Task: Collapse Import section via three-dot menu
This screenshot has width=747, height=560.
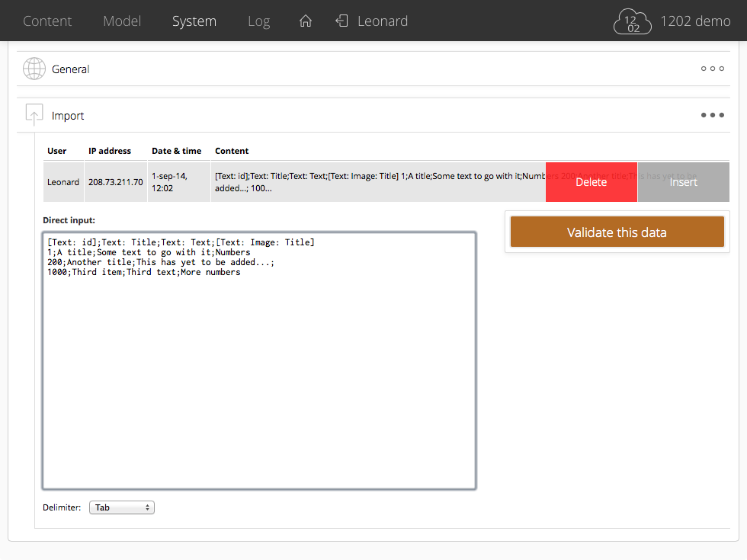Action: [x=712, y=116]
